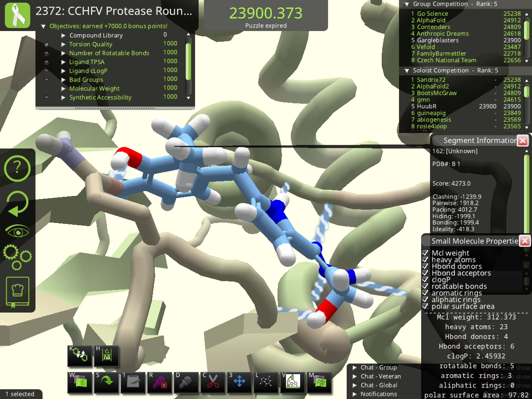The height and width of the screenshot is (399, 532).
Task: Toggle the aromatic rings checkbox
Action: [425, 293]
